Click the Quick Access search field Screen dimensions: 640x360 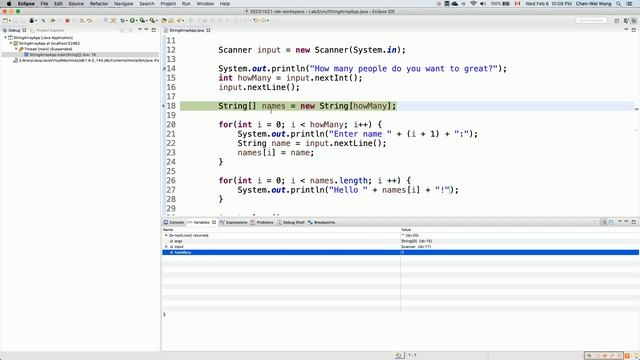tap(591, 20)
